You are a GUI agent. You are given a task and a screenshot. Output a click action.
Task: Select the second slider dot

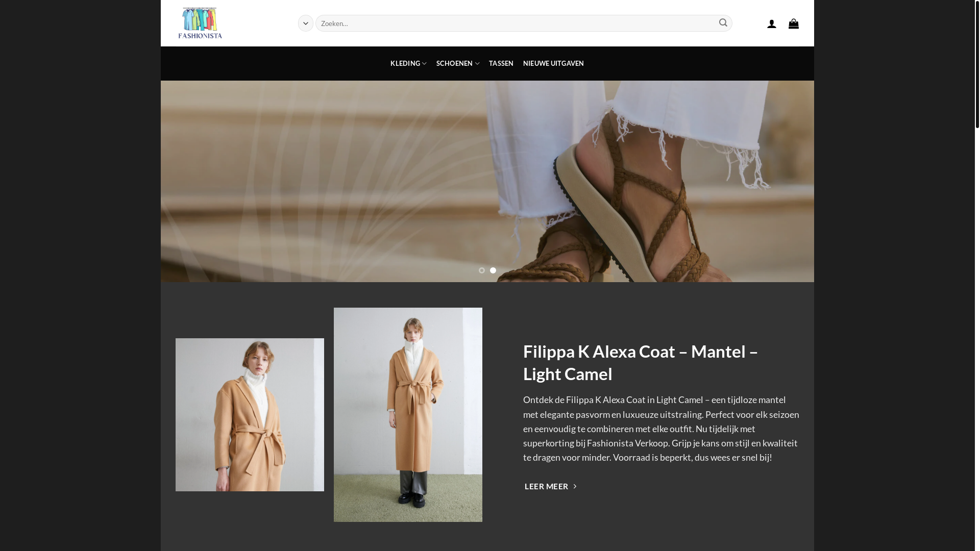(493, 270)
